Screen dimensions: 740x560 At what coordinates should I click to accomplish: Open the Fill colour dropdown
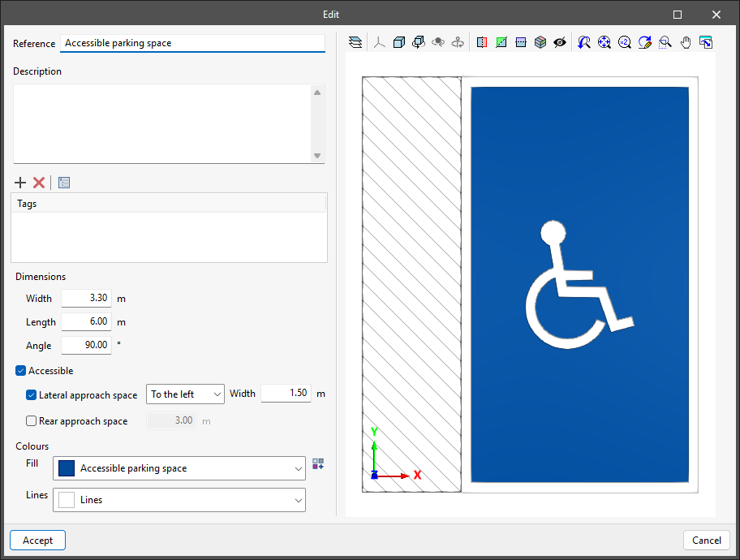pyautogui.click(x=179, y=468)
